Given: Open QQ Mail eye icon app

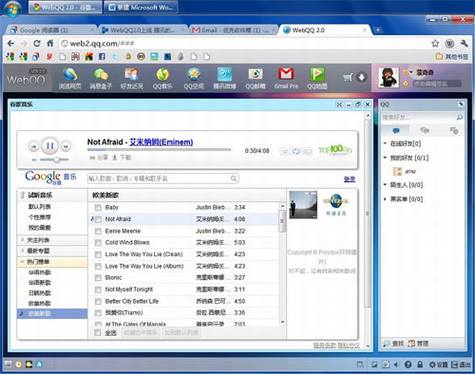Looking at the screenshot, I should 255,79.
